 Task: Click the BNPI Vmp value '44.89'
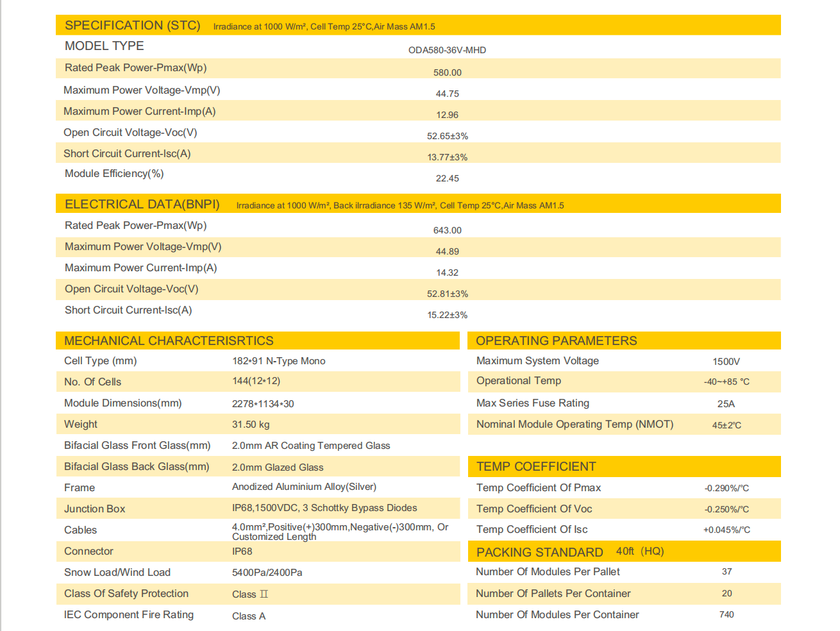pyautogui.click(x=448, y=251)
